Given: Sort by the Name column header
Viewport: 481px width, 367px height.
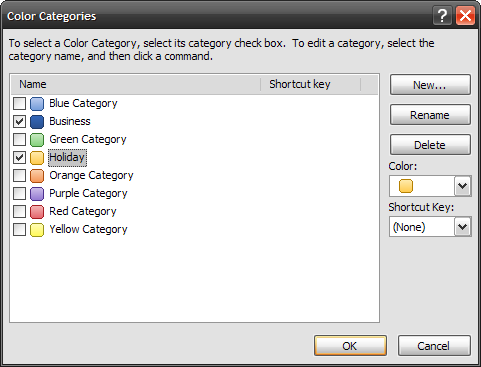Looking at the screenshot, I should [136, 84].
